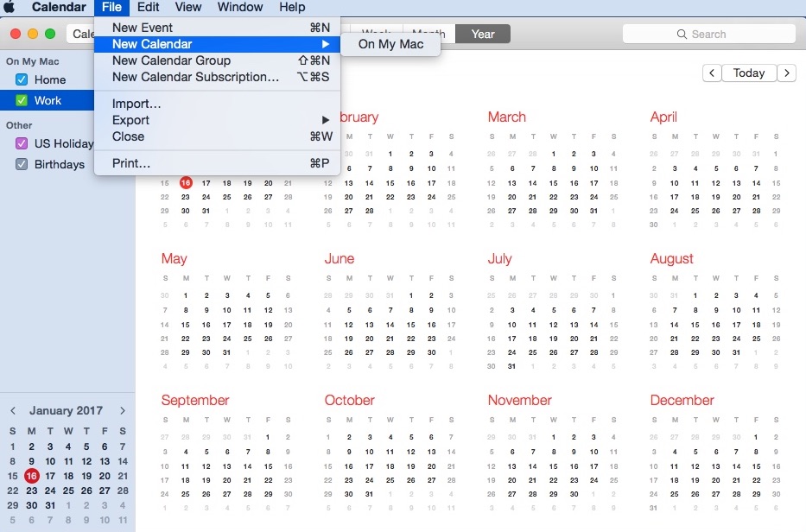Select highlighted January 16 in year grid
This screenshot has height=532, width=806.
tap(186, 182)
